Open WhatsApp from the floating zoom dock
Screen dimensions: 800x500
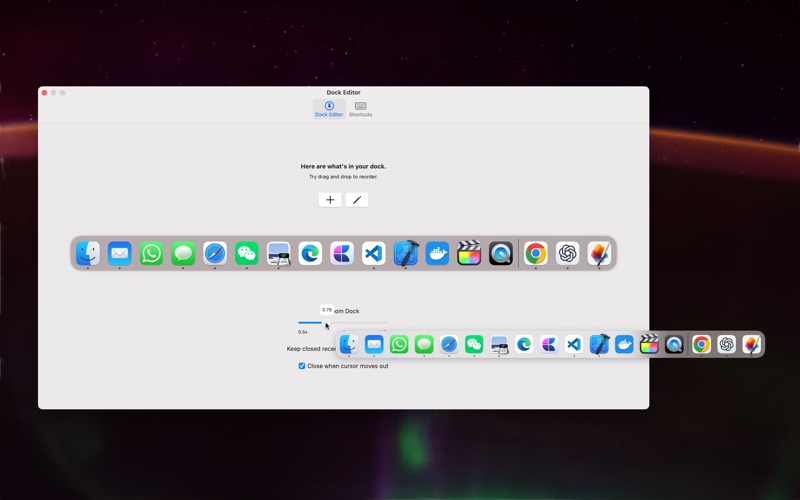(x=399, y=344)
